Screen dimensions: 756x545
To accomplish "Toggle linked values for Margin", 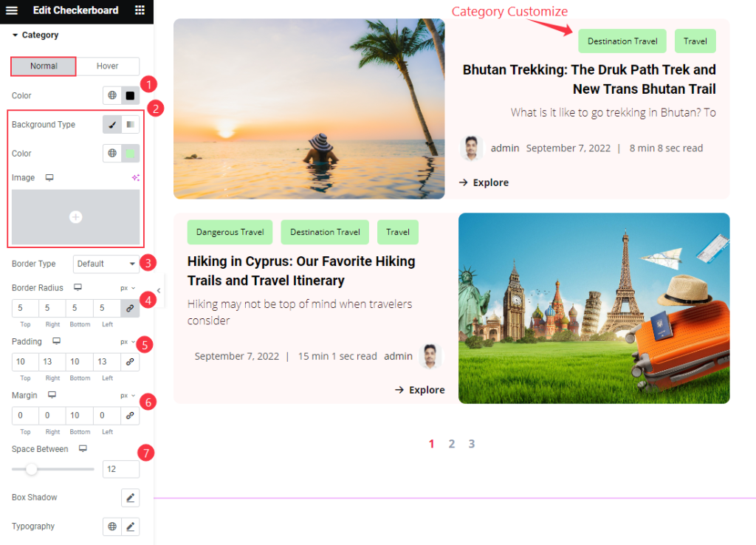I will click(130, 415).
